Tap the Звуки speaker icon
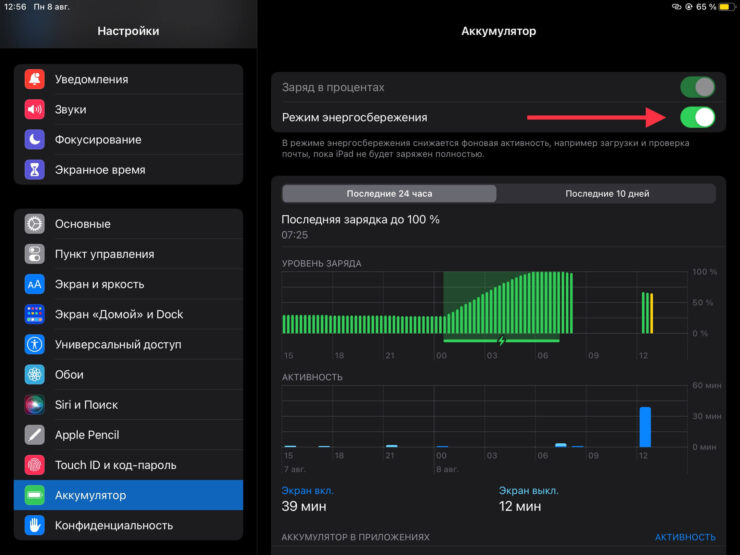This screenshot has width=740, height=555. pos(35,110)
